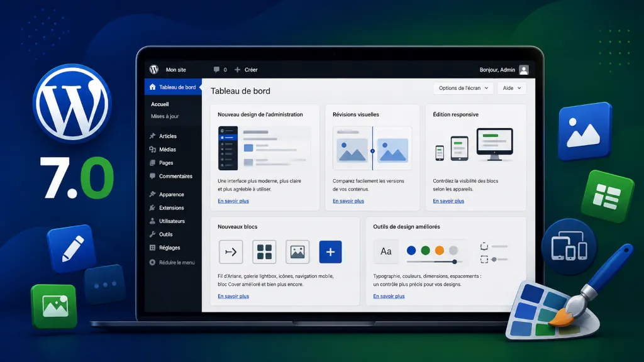Open En savoir plus under Outils de design

[389, 296]
